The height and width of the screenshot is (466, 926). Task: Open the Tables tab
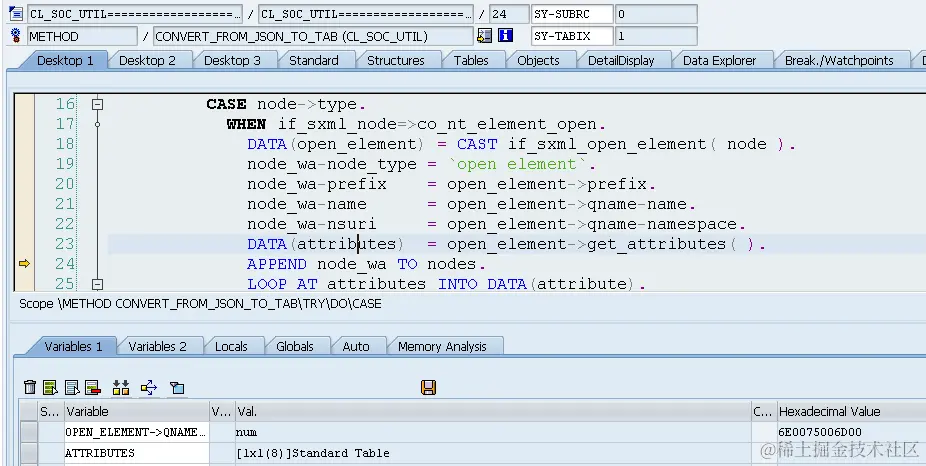(471, 60)
